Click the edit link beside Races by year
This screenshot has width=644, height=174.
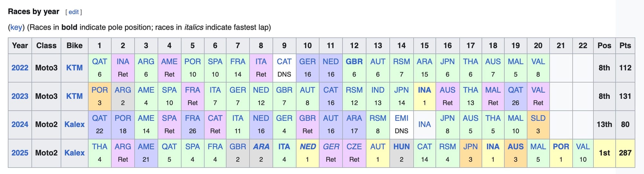click(x=73, y=12)
